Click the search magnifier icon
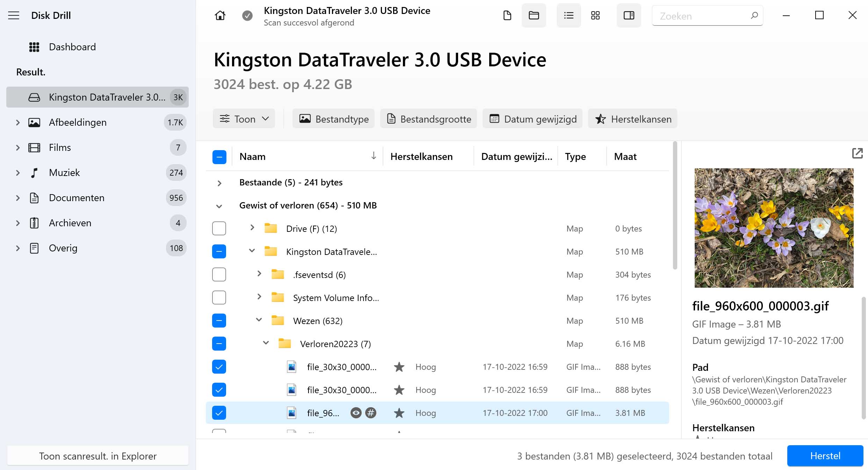The image size is (868, 470). (x=754, y=15)
